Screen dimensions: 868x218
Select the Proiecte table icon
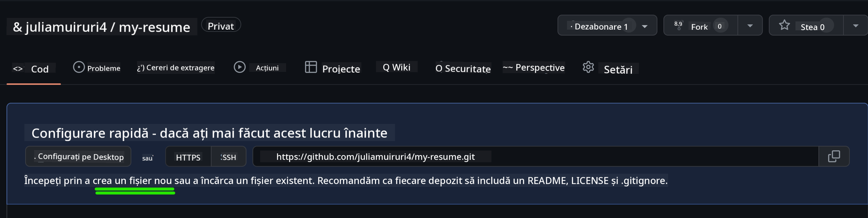click(311, 67)
